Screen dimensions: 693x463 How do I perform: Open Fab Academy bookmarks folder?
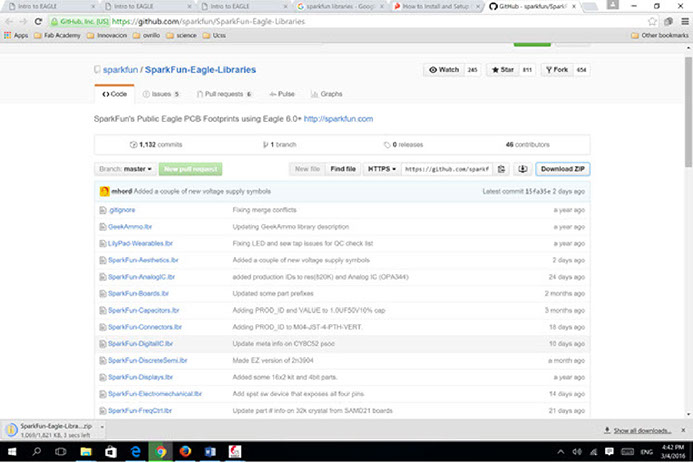pyautogui.click(x=57, y=35)
